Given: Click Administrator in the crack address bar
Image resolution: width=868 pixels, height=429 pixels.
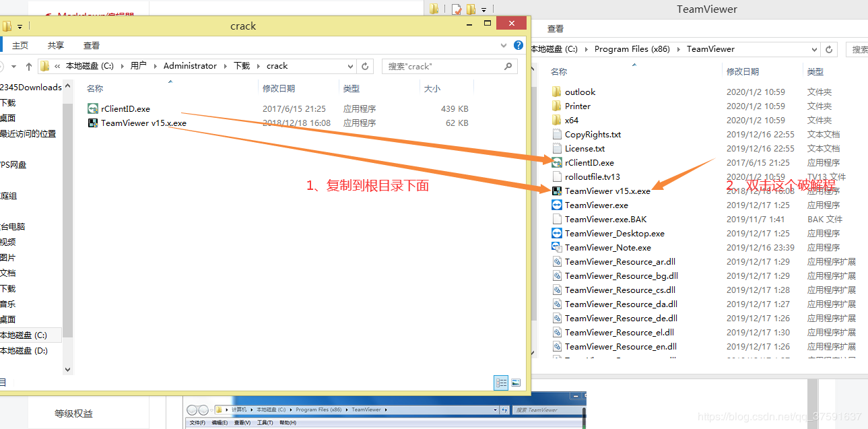Looking at the screenshot, I should (190, 66).
